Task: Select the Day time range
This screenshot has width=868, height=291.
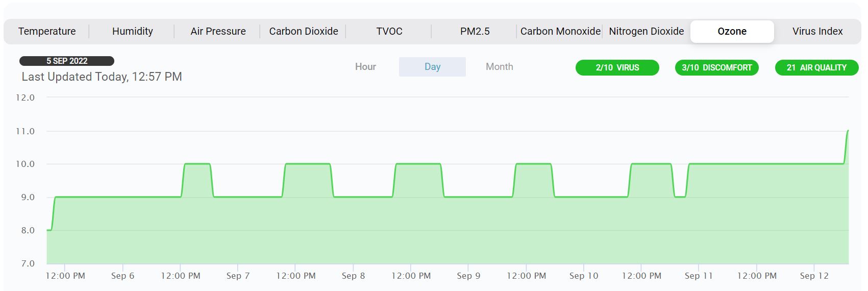Action: (432, 67)
